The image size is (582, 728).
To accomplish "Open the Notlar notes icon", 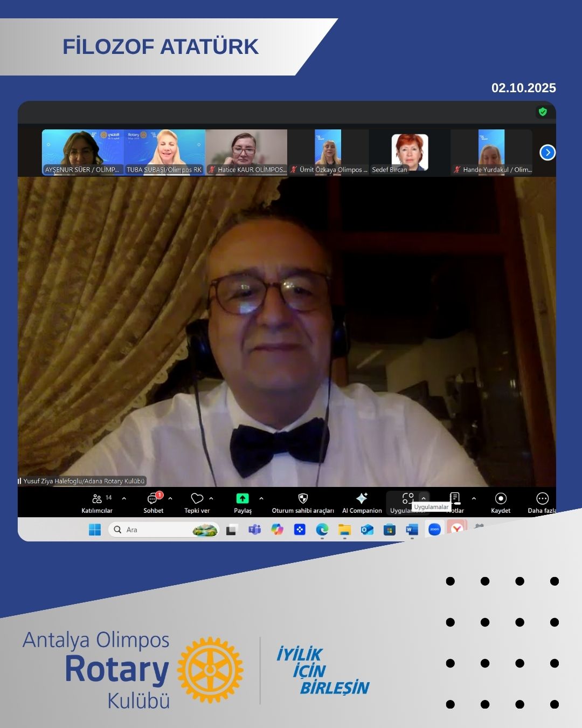I will [455, 498].
